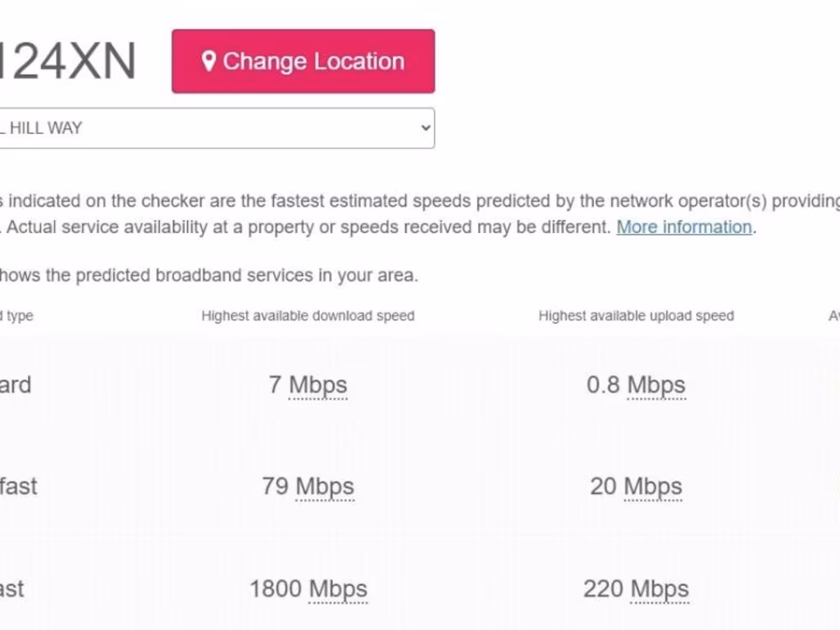Click the predicted broadband services sentence
Viewport: 840px width, 630px height.
(209, 276)
